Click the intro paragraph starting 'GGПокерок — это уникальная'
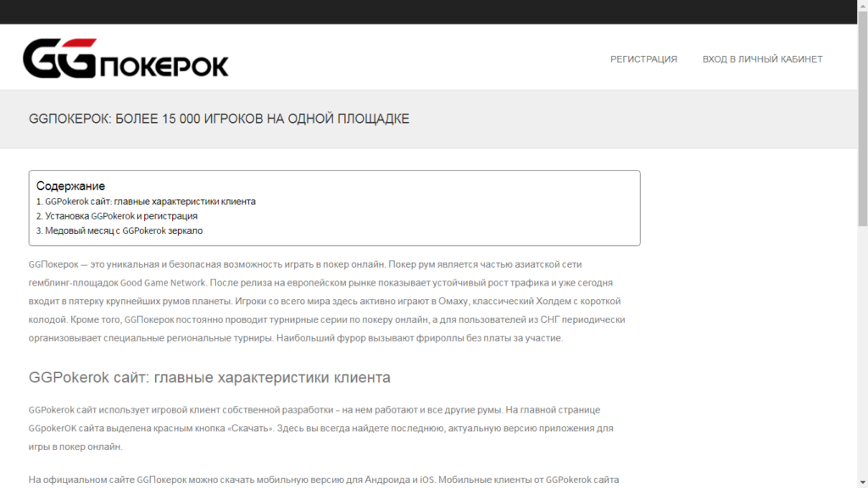 [x=322, y=301]
